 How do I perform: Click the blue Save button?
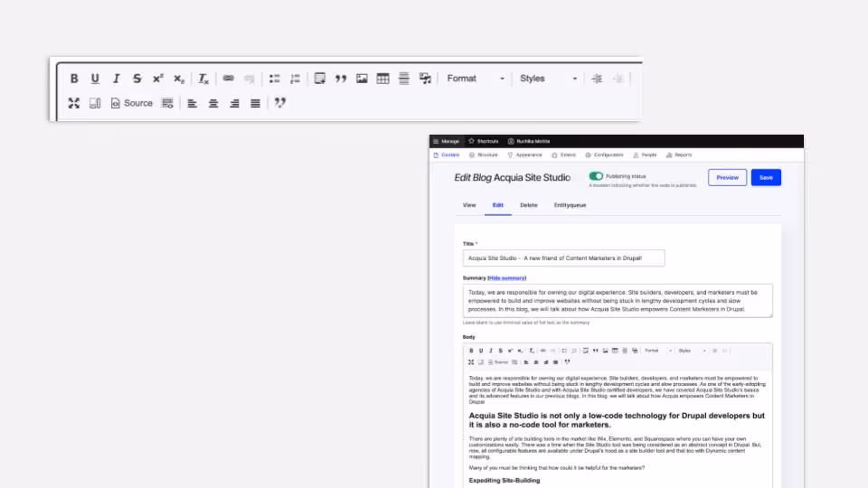(x=766, y=178)
